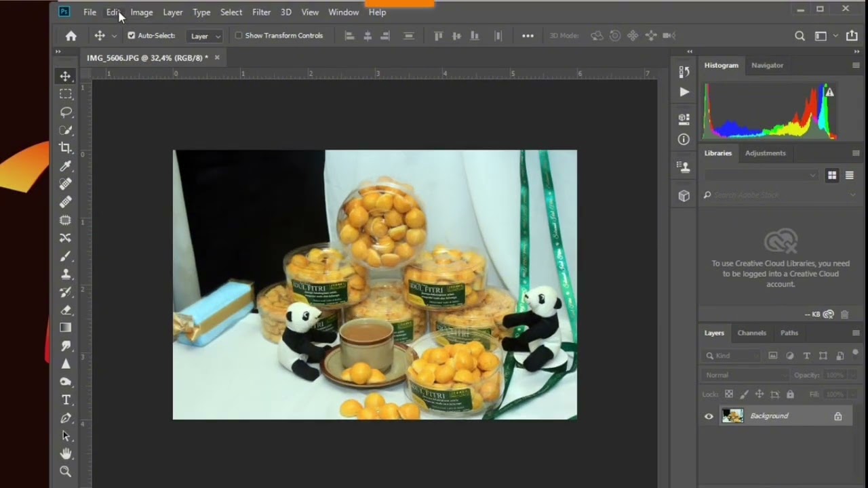The height and width of the screenshot is (488, 868).
Task: Select the Gradient tool
Action: (x=66, y=328)
